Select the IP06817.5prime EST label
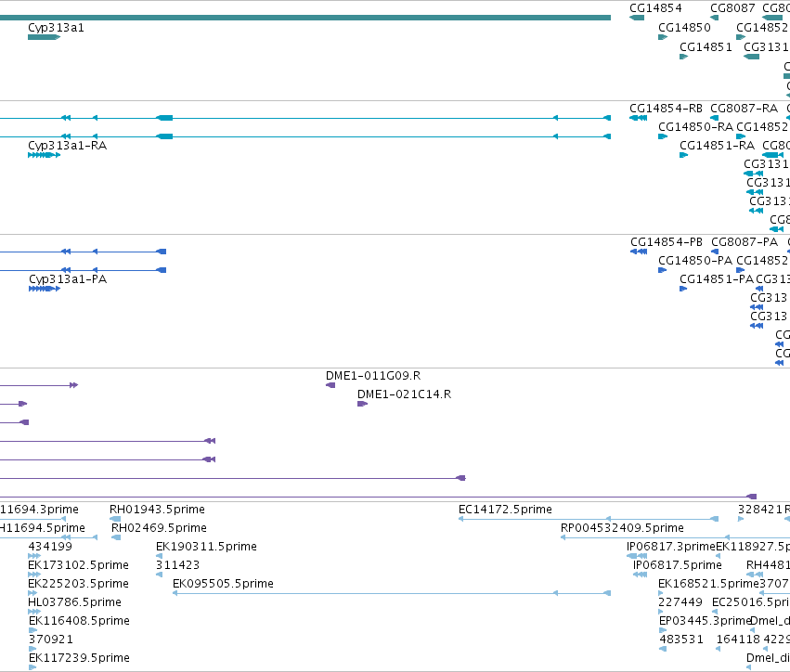Screen dimensions: 790x672 677,565
